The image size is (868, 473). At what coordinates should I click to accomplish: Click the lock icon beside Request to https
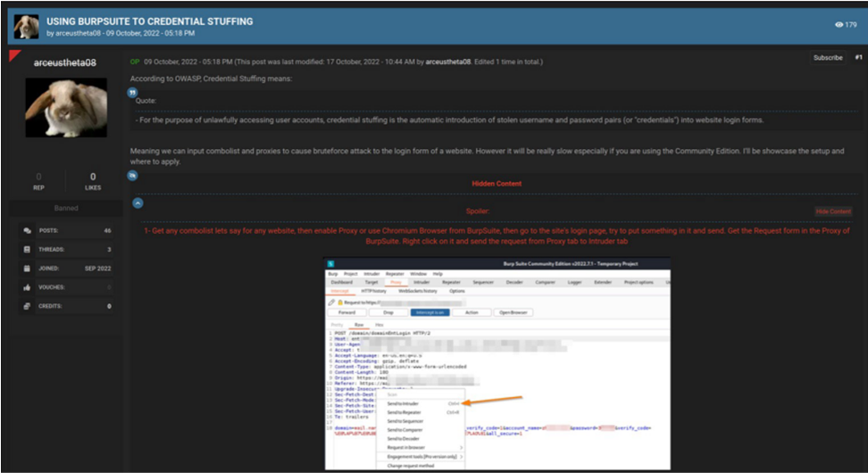pos(340,303)
